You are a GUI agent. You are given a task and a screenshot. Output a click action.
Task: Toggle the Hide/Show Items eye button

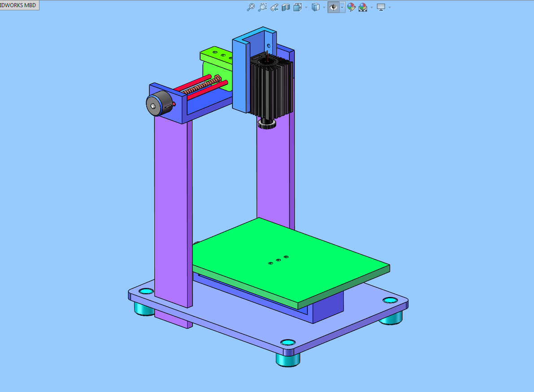(x=333, y=7)
